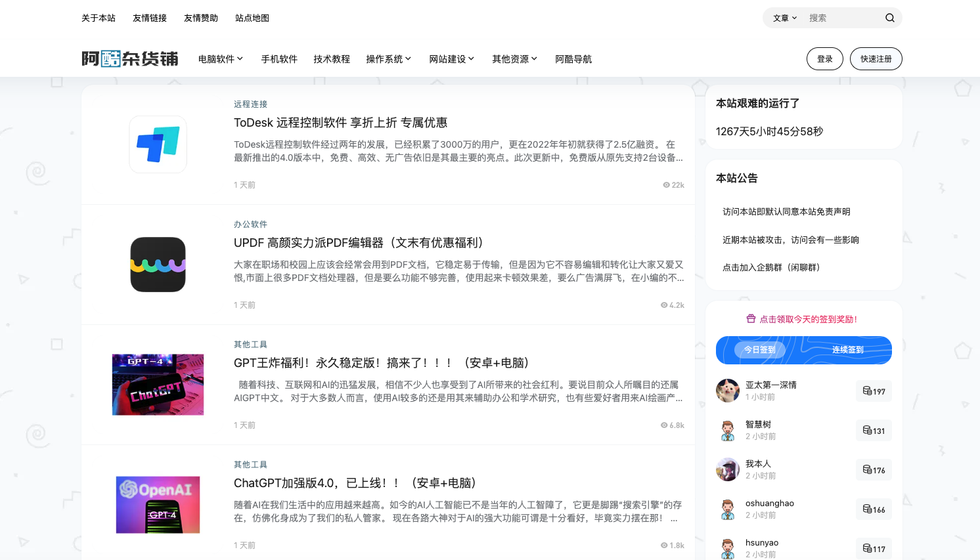Click the 117 points badge for hsunyao
This screenshot has width=980, height=560.
[x=874, y=549]
